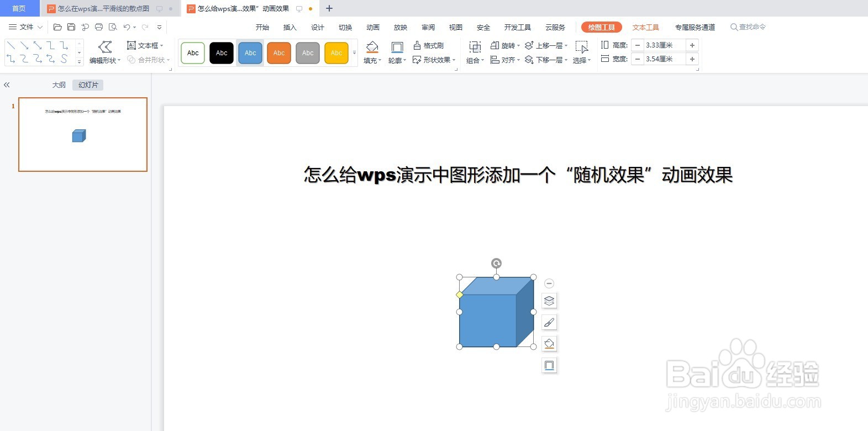Select the arrow line shape in the shape gallery
This screenshot has width=868, height=431.
coord(24,45)
